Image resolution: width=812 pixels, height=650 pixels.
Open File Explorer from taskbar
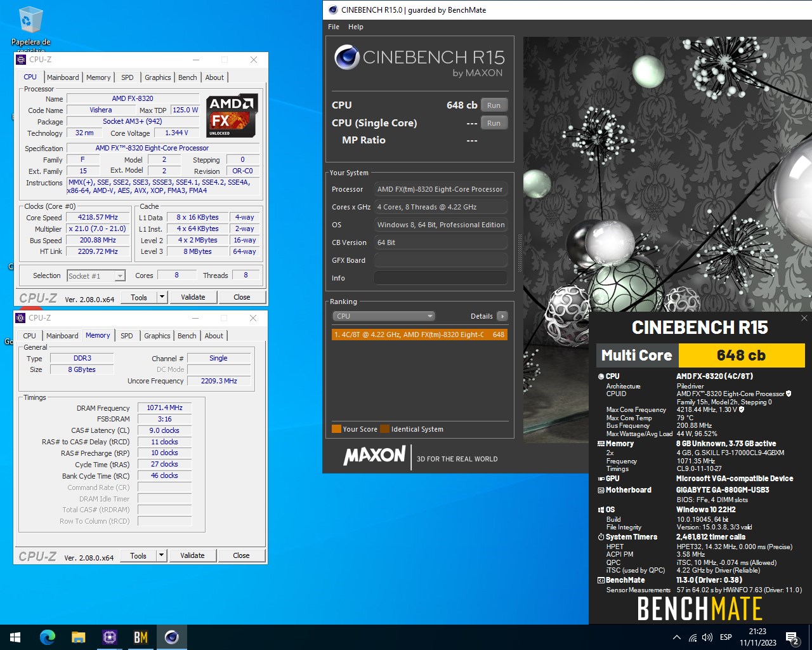click(78, 637)
